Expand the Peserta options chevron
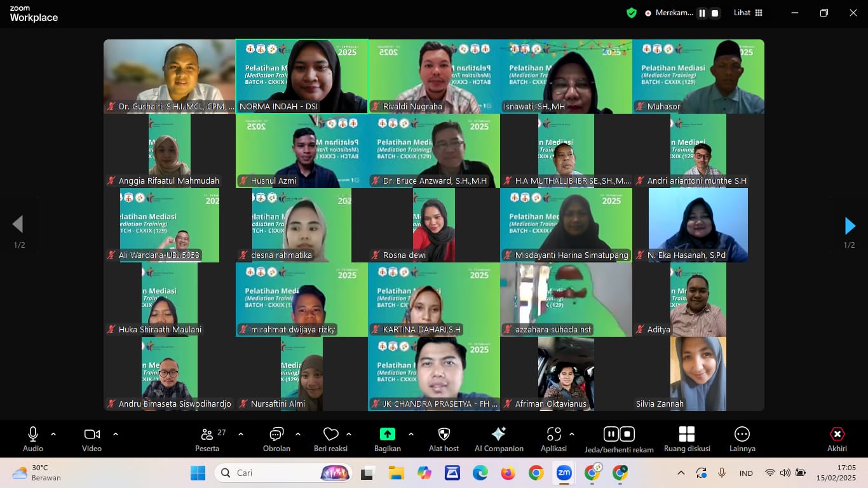 point(241,434)
